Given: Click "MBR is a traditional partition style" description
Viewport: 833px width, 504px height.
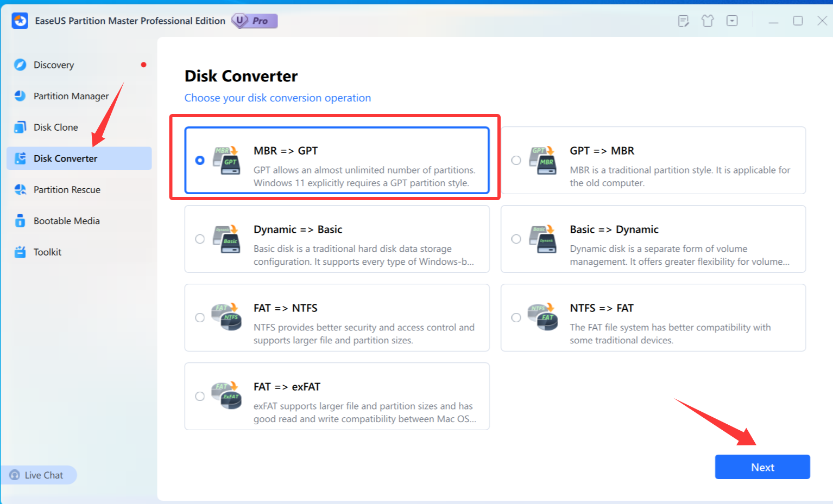Looking at the screenshot, I should tap(680, 176).
